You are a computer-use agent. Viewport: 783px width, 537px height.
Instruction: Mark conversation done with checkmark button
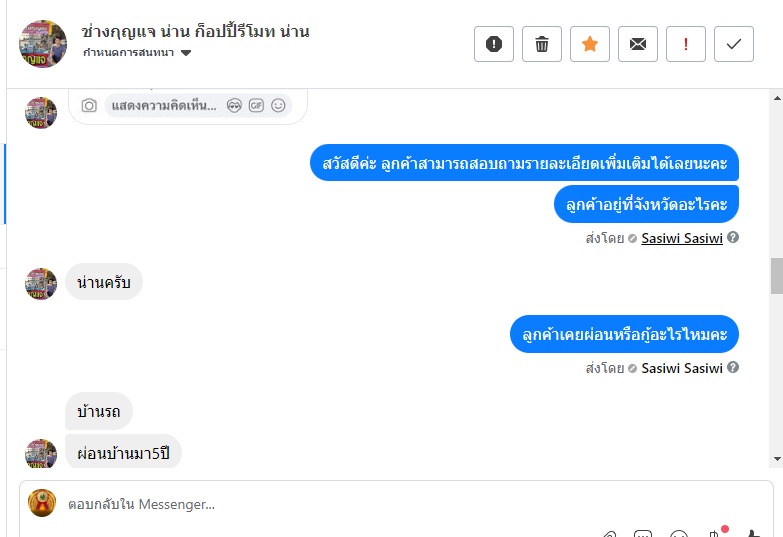(734, 44)
